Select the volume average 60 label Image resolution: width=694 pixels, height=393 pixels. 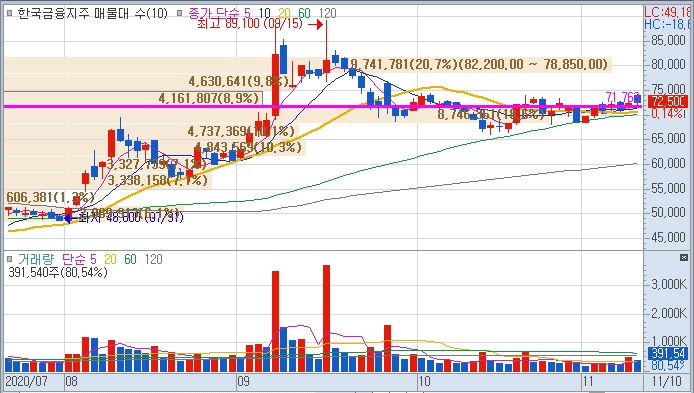130,259
